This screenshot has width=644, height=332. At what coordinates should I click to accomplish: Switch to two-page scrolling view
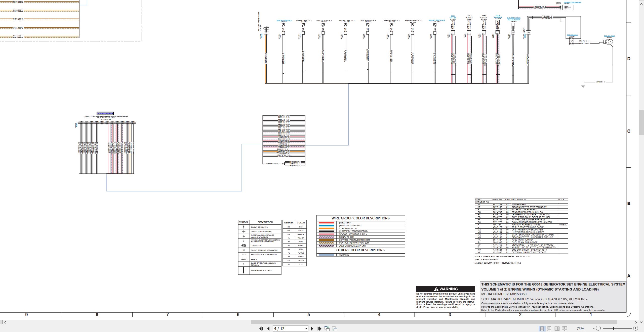[565, 328]
